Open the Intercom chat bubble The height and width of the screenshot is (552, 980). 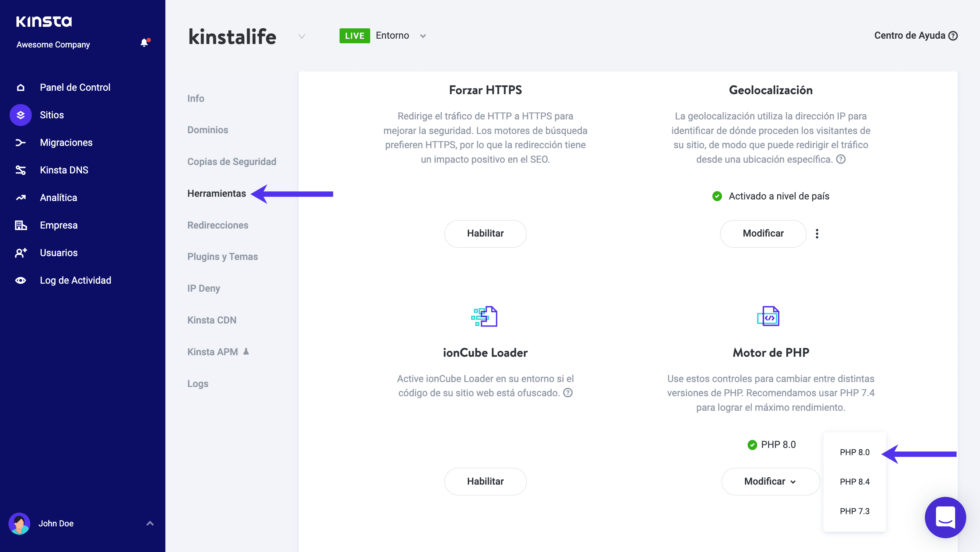(x=945, y=517)
